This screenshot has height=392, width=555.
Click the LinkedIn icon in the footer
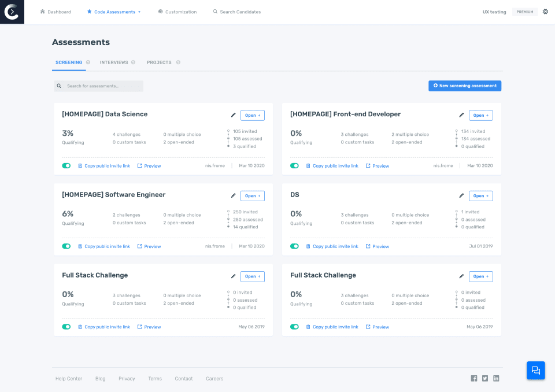(496, 378)
